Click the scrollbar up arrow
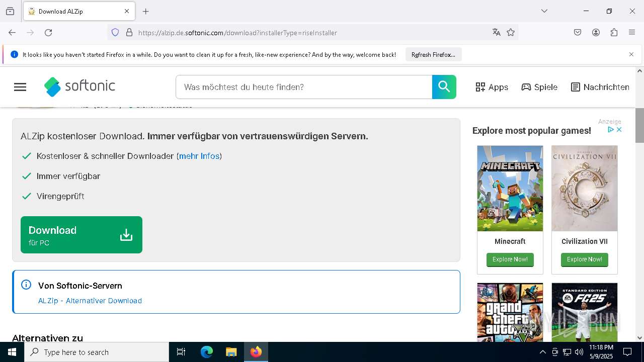The height and width of the screenshot is (362, 644). (x=639, y=71)
